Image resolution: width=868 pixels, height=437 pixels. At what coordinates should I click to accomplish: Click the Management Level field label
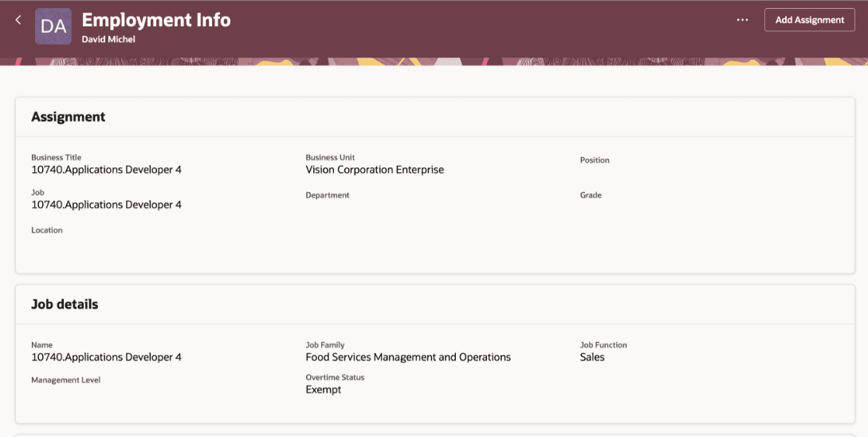coord(66,380)
